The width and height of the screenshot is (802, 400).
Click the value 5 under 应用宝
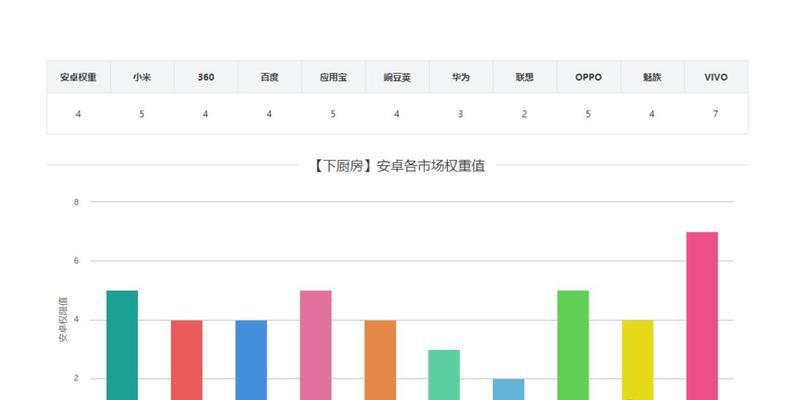[333, 114]
